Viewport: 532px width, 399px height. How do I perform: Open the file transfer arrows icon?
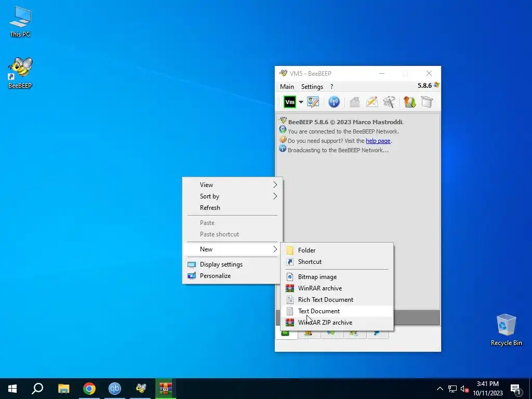410,102
